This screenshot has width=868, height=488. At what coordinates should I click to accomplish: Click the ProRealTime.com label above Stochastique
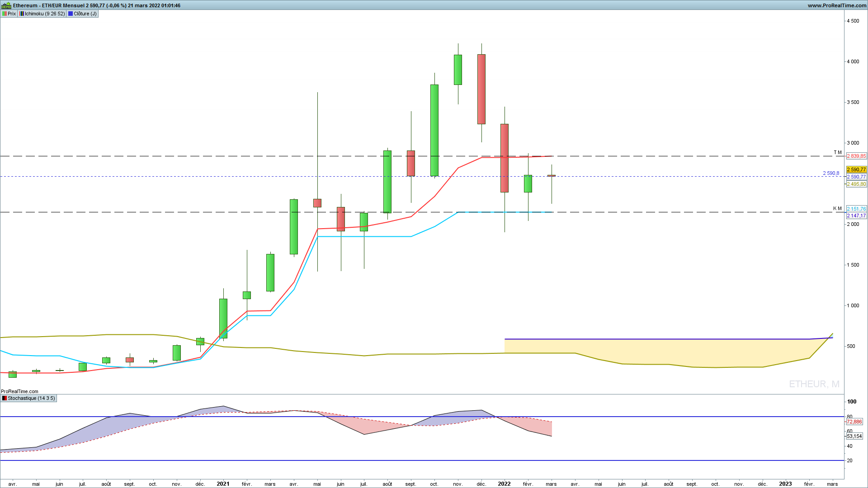pos(19,391)
